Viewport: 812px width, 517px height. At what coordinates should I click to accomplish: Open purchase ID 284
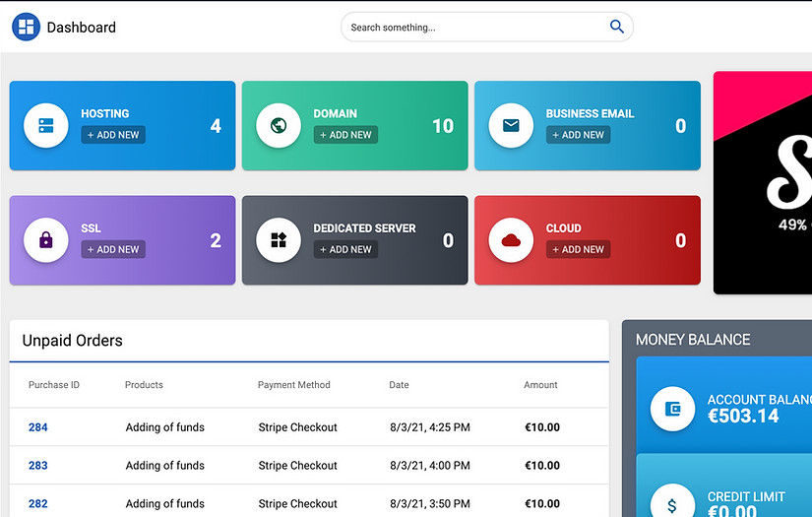(x=37, y=427)
